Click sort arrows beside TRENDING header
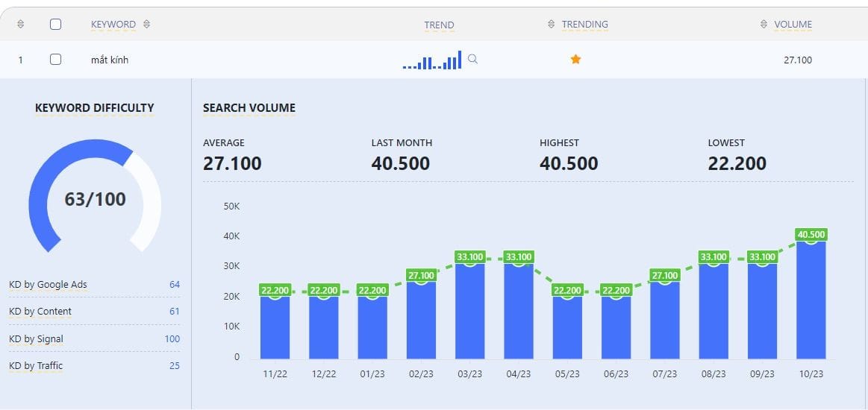868x410 pixels. [552, 25]
